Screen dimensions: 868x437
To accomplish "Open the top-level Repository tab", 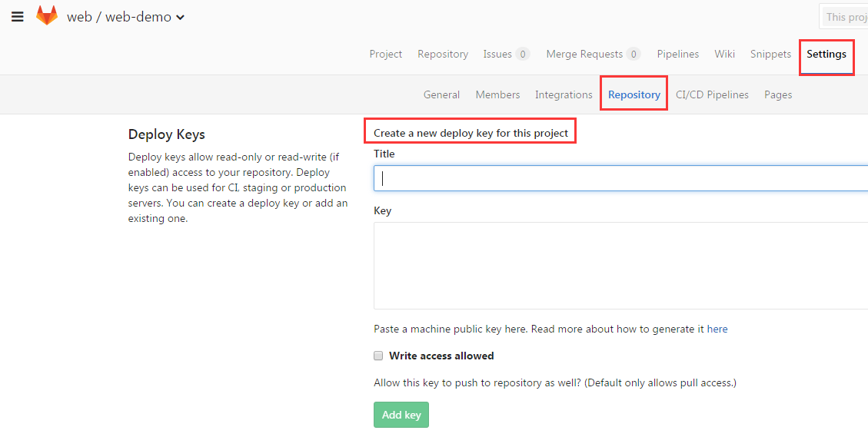I will (x=443, y=55).
